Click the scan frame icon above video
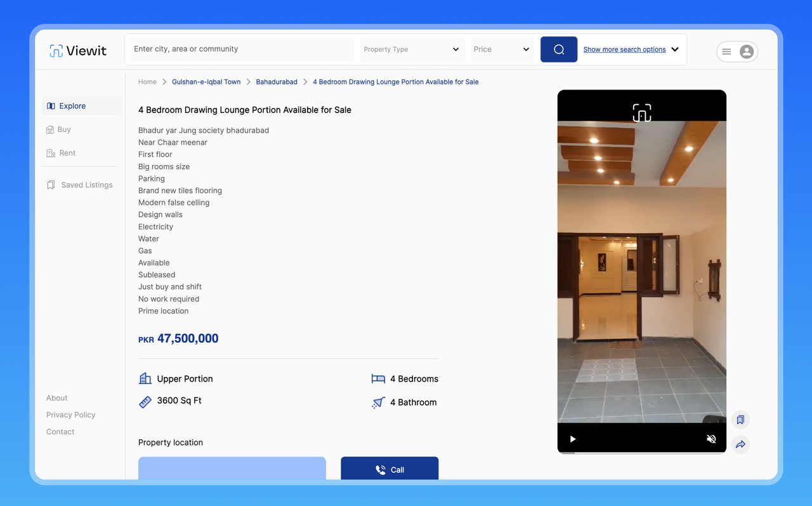The image size is (812, 506). [x=641, y=113]
